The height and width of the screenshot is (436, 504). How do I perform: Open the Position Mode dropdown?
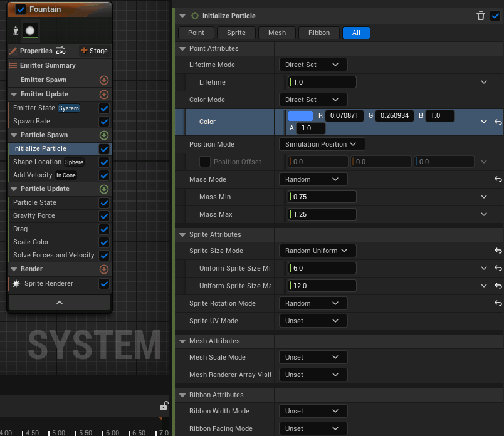pyautogui.click(x=321, y=144)
